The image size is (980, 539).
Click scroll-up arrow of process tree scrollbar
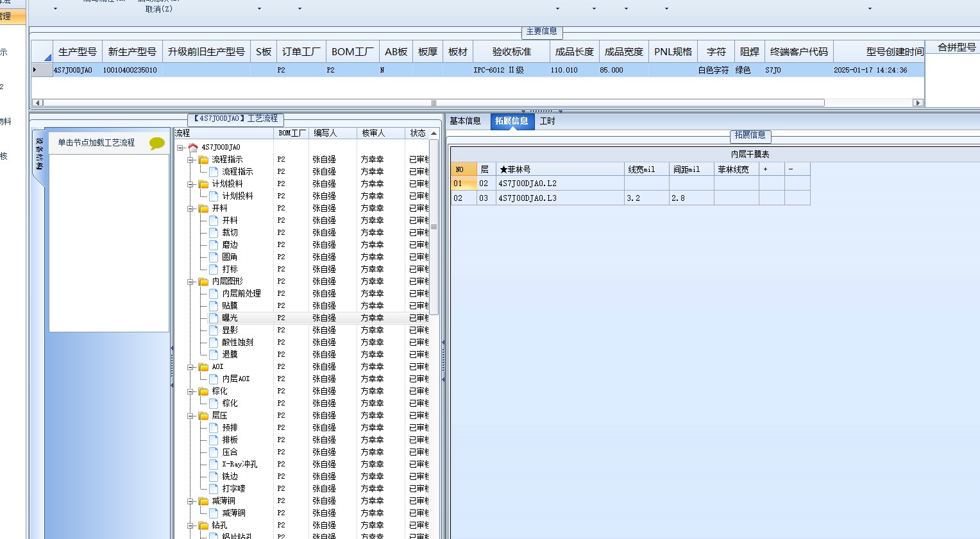434,133
